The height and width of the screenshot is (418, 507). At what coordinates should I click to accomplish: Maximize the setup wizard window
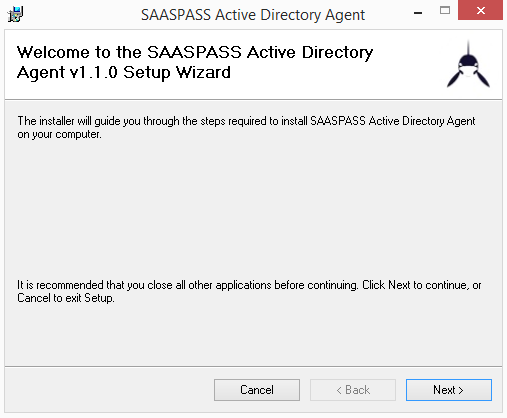point(445,11)
